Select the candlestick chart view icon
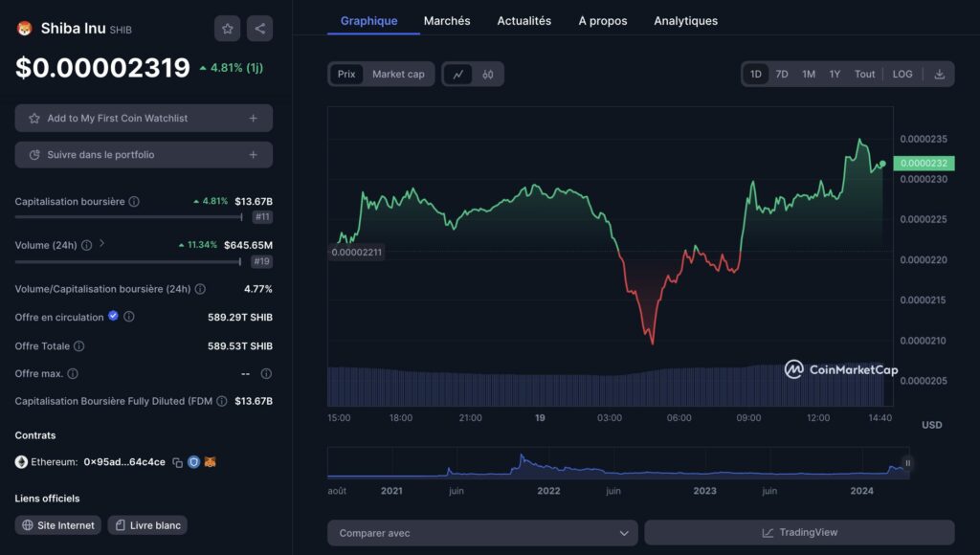This screenshot has width=980, height=555. coord(487,75)
